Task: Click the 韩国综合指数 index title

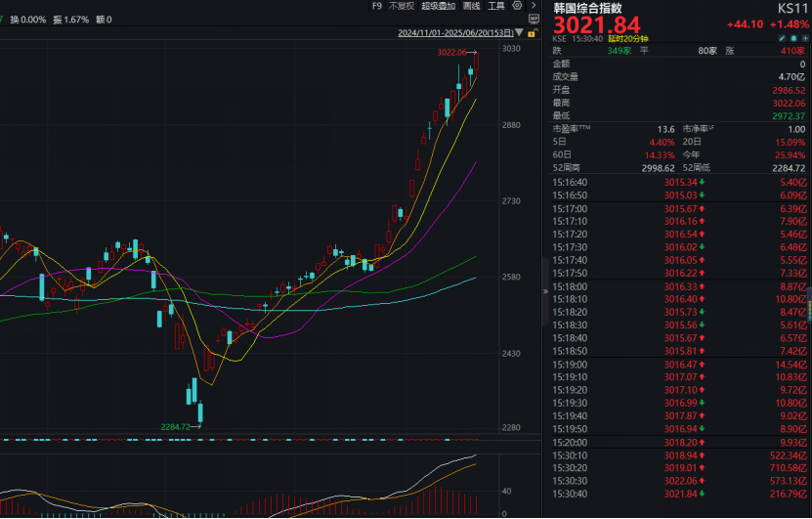Action: (587, 7)
